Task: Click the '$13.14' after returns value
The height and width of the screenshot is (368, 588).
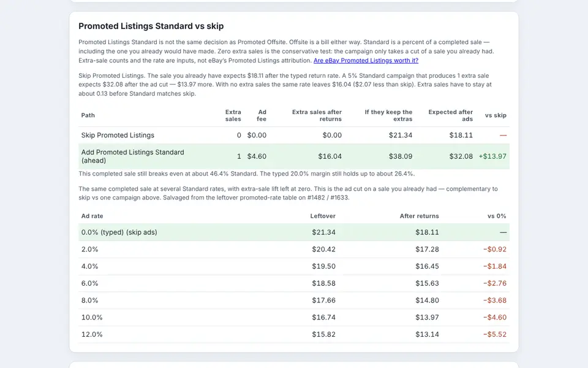Action: click(x=427, y=334)
